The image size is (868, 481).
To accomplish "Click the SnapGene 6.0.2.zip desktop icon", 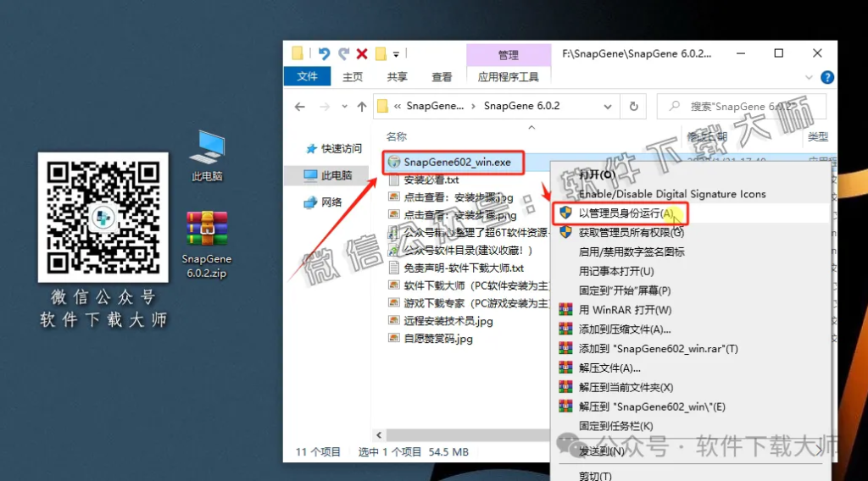I will point(207,245).
